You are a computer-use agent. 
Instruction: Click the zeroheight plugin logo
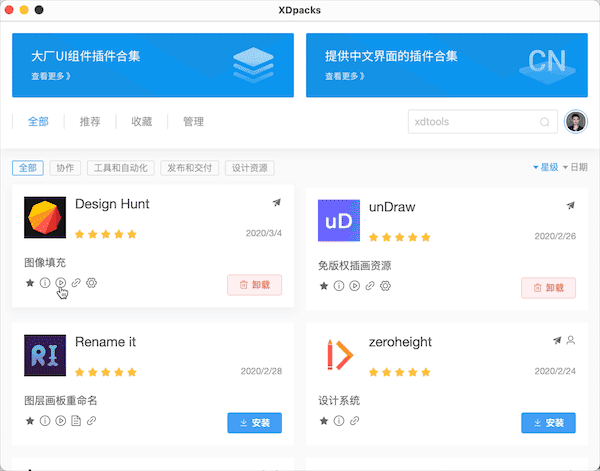pyautogui.click(x=339, y=355)
